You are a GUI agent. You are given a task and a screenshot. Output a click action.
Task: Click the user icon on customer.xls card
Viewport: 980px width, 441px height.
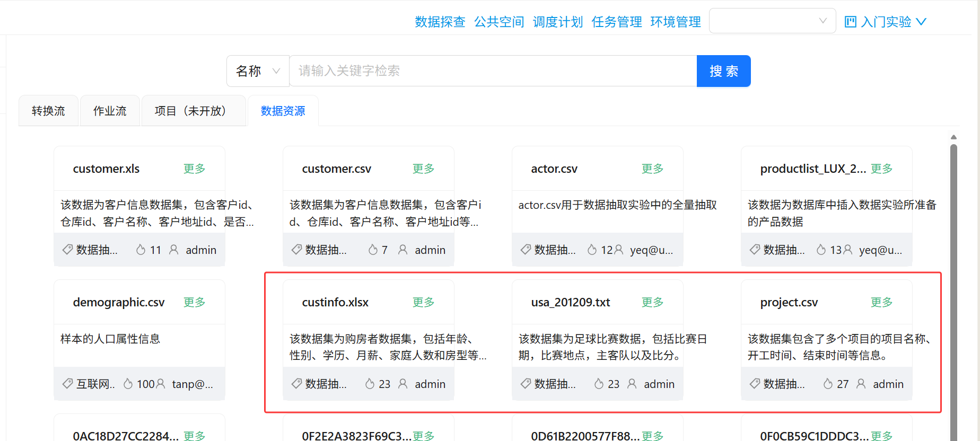tap(174, 250)
